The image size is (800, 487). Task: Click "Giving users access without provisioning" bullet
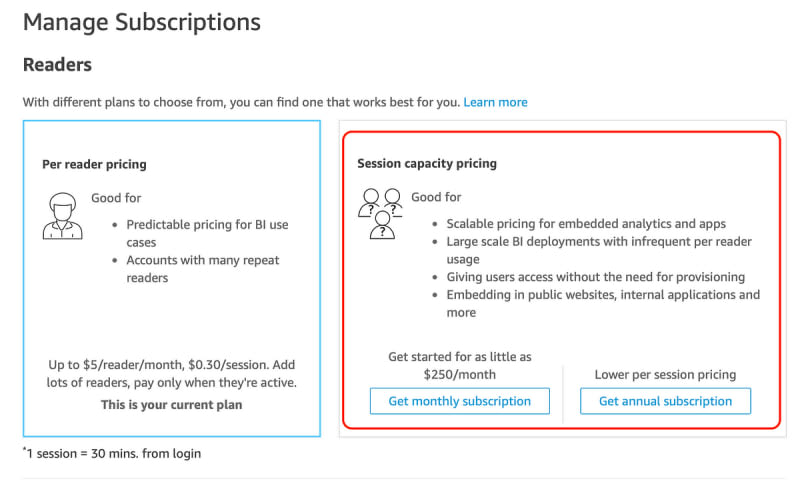[595, 277]
